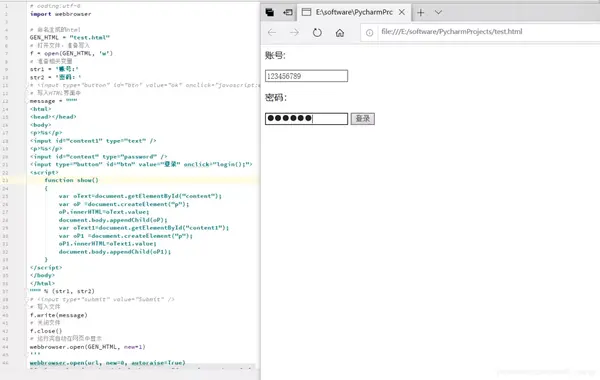Toggle fold marker at the script tag line
Image resolution: width=600 pixels, height=380 pixels.
click(28, 173)
